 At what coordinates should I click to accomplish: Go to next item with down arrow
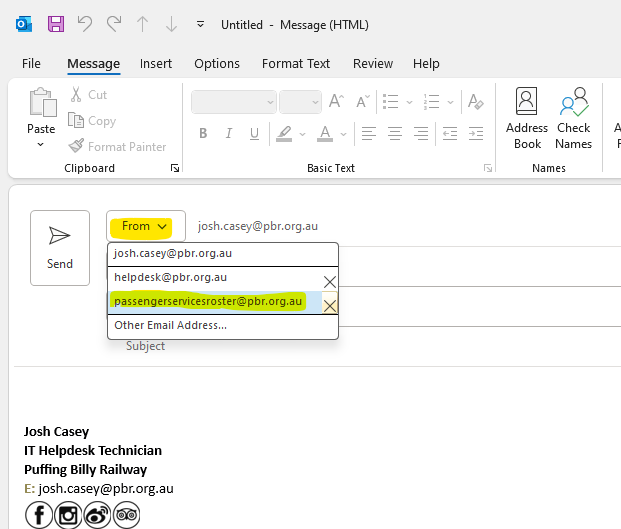coord(171,25)
